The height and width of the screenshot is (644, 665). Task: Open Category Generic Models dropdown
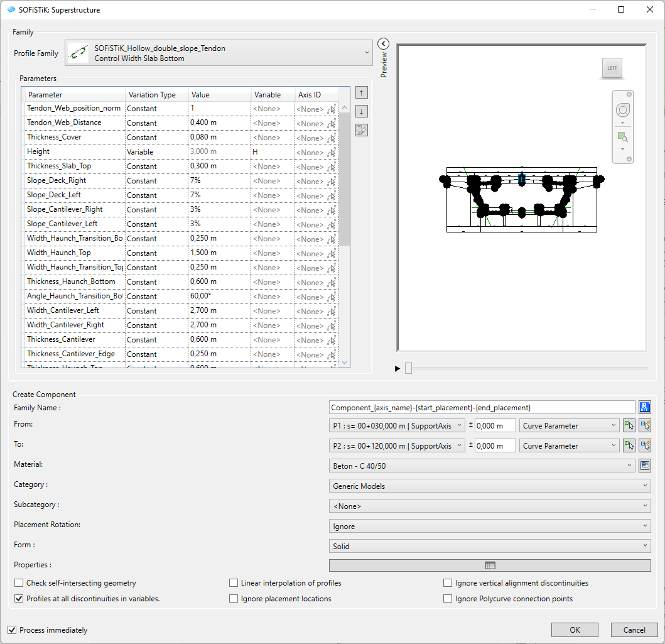490,486
